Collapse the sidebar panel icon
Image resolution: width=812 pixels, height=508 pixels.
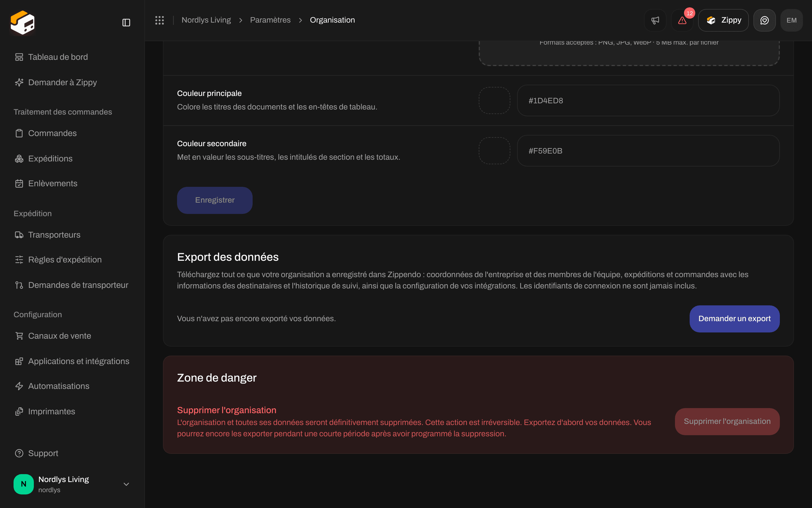tap(126, 23)
